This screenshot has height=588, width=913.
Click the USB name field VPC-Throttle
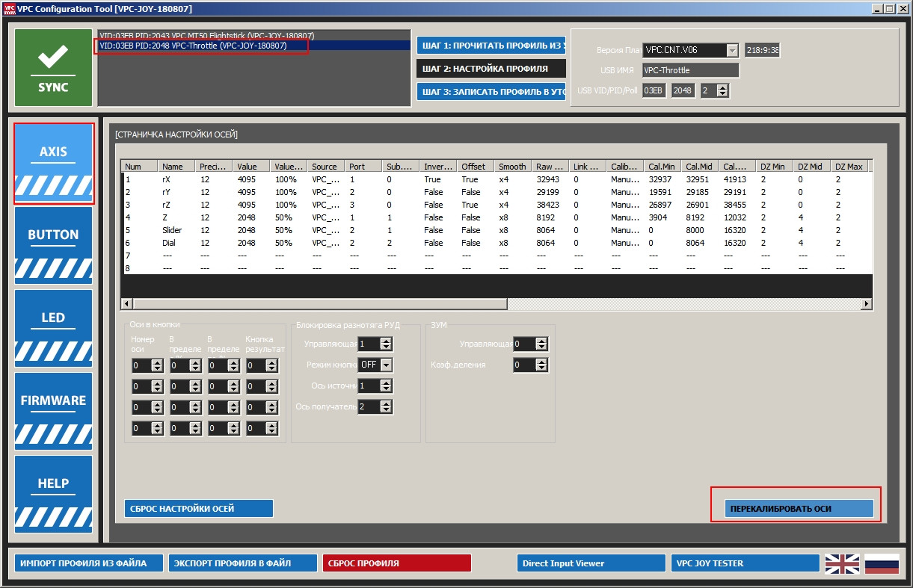tap(690, 70)
